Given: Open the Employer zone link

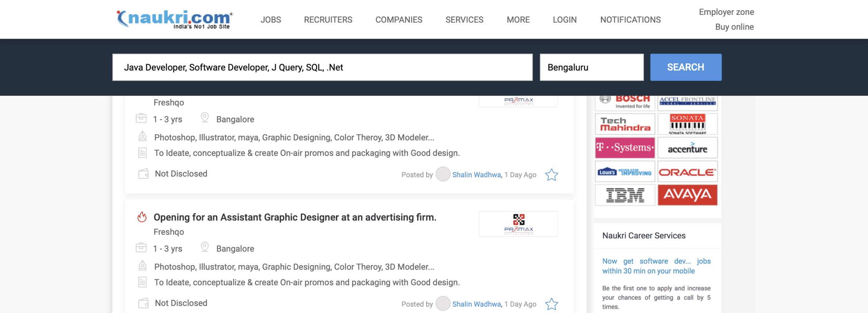Looking at the screenshot, I should point(727,12).
